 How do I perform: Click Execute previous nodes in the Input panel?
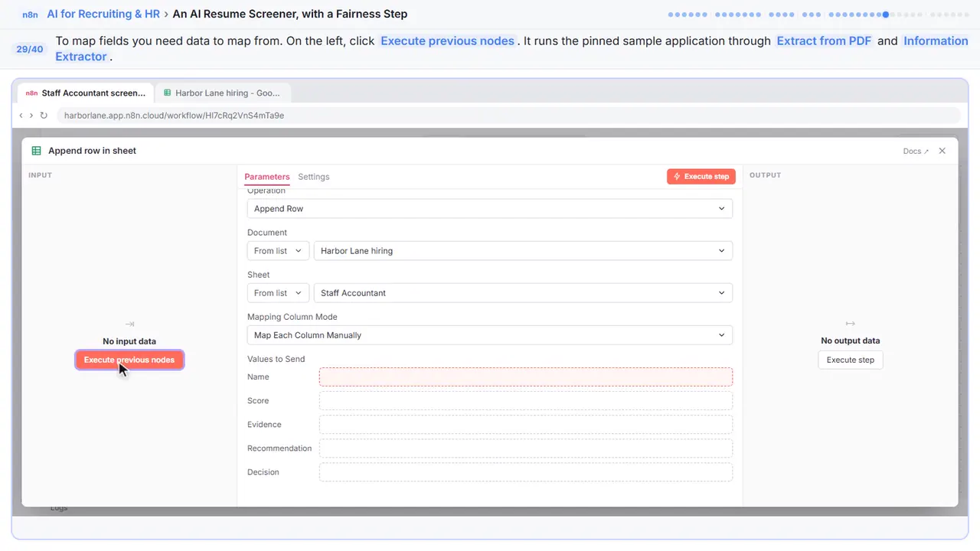(129, 360)
